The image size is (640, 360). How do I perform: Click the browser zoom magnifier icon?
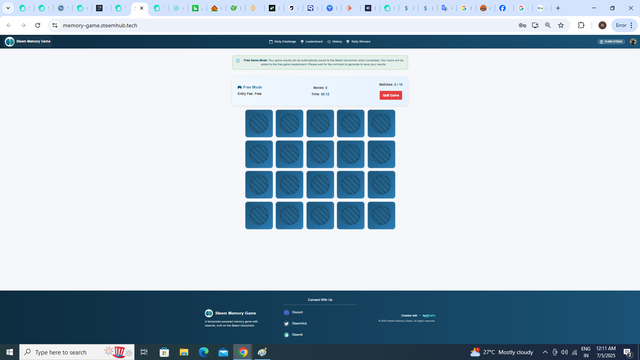548,25
